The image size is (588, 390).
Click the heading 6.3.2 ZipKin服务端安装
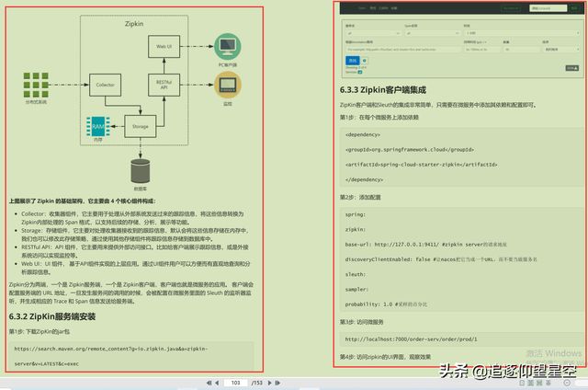click(52, 316)
